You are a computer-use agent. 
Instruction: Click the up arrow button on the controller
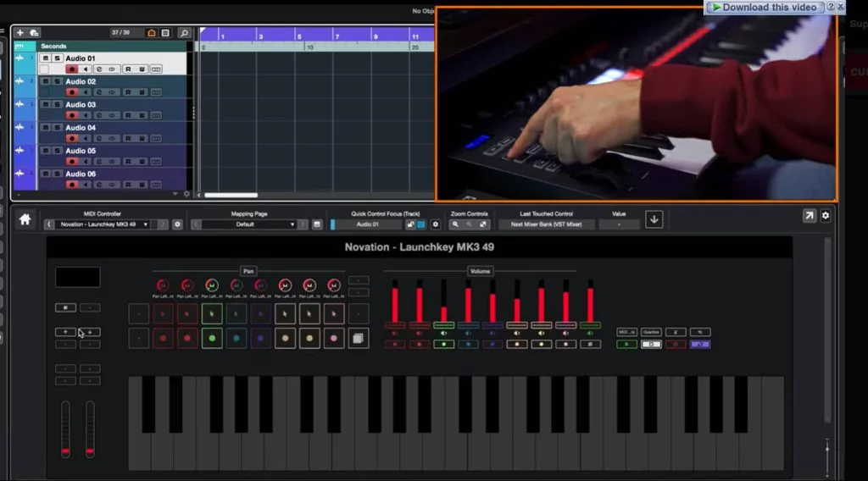(x=65, y=332)
